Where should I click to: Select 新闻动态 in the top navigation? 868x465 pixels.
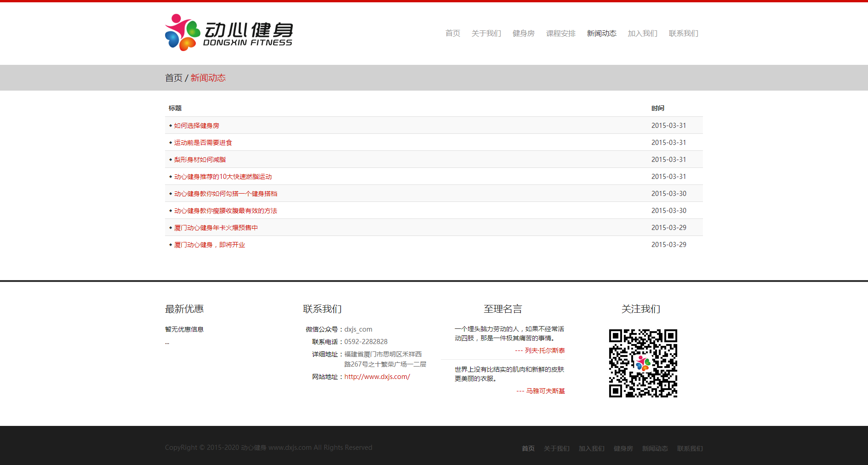tap(601, 33)
